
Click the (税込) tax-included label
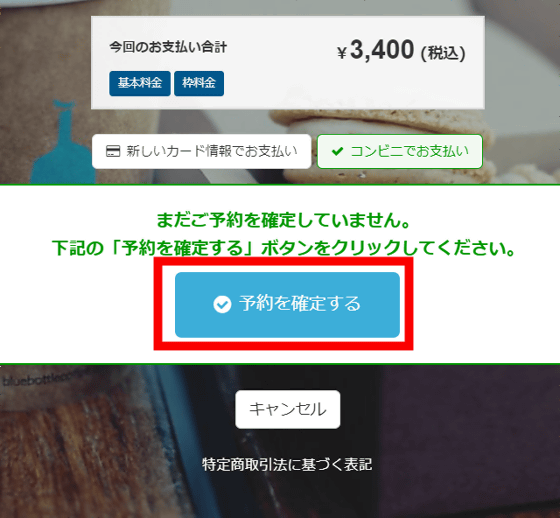click(443, 53)
